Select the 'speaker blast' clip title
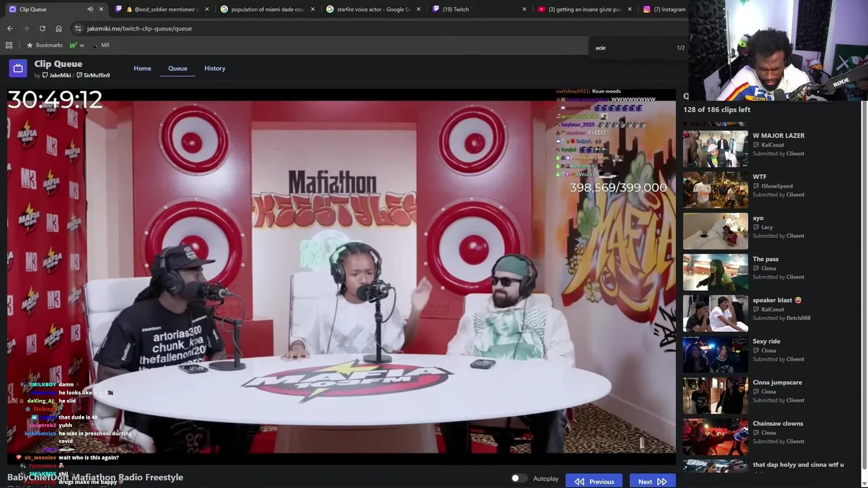The width and height of the screenshot is (868, 488). pos(777,300)
